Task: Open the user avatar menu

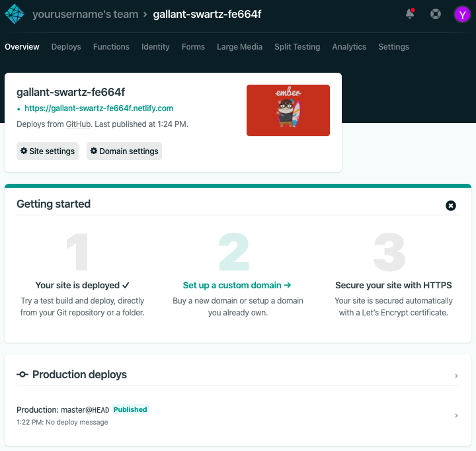Action: click(461, 14)
